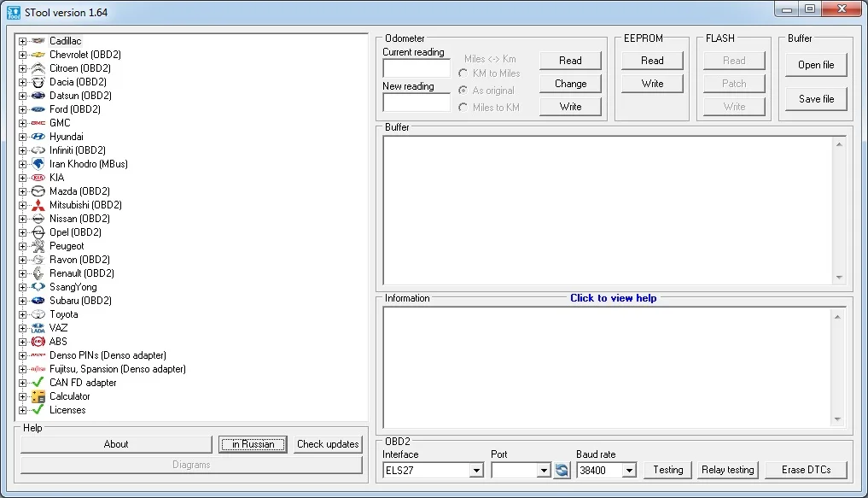Click the Buffer hex text area
868x498 pixels.
click(x=609, y=210)
